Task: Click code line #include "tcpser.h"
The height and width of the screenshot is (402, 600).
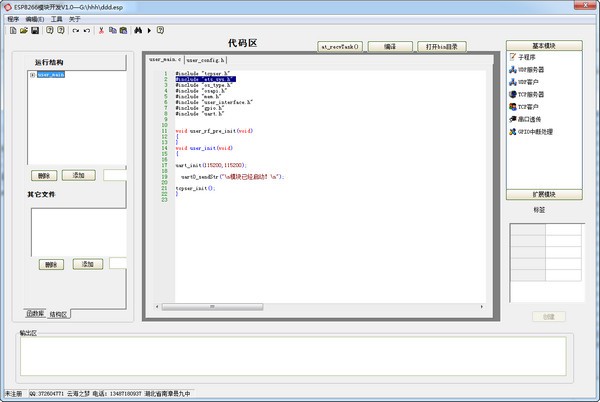Action: pyautogui.click(x=203, y=73)
